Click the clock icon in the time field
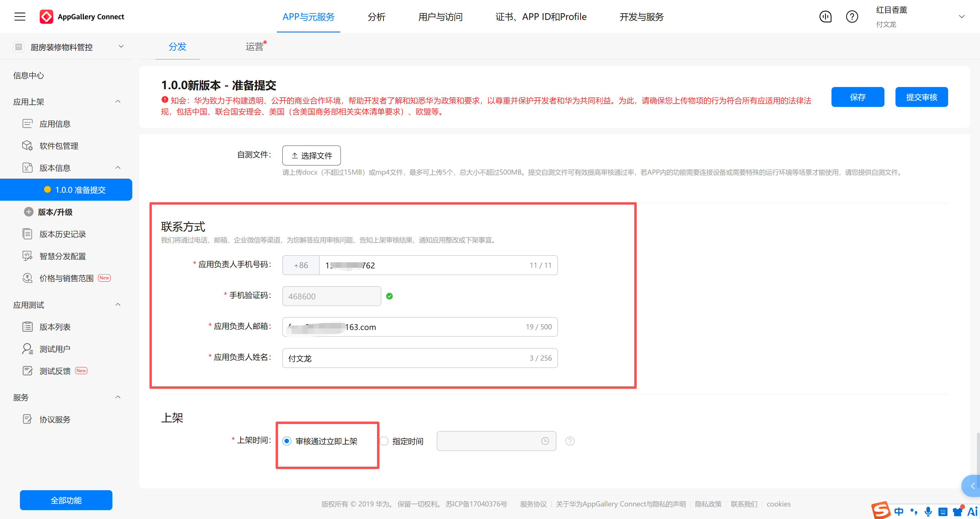The height and width of the screenshot is (519, 980). tap(545, 441)
